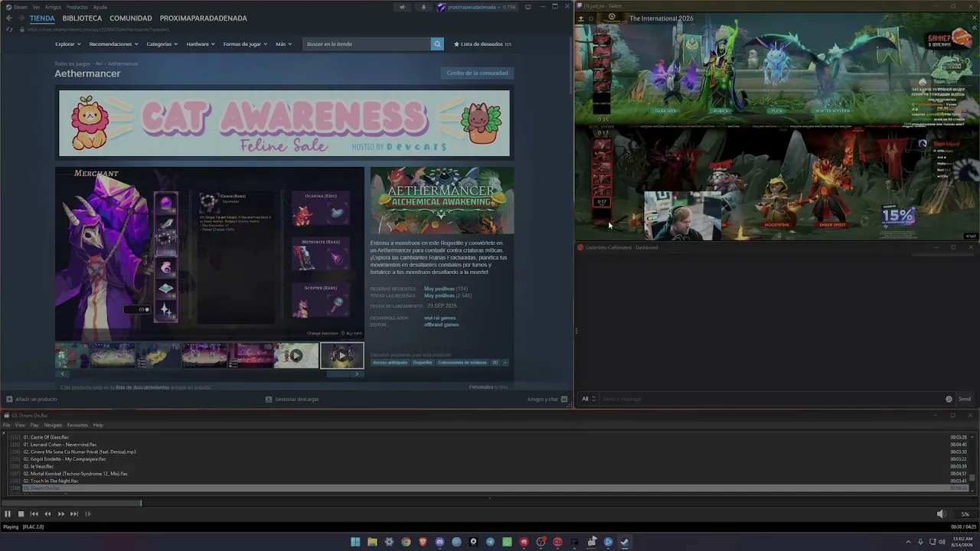This screenshot has height=551, width=980.
Task: Open the Productos menu in Steam
Action: [77, 7]
